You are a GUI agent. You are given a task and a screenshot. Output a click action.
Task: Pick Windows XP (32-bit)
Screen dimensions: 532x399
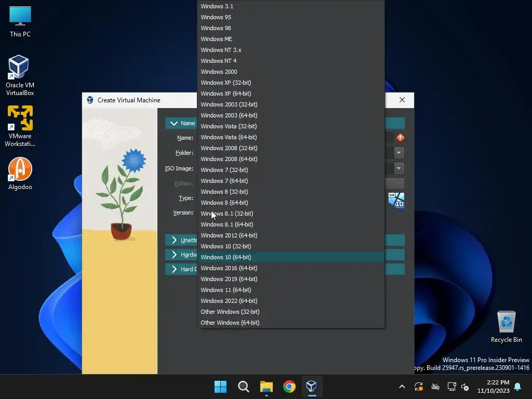click(x=291, y=83)
